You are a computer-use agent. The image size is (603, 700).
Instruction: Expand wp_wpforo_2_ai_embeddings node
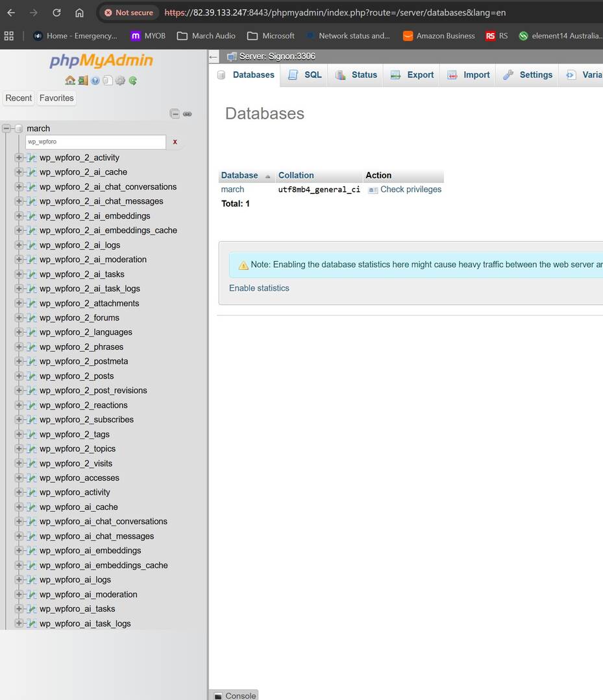[19, 215]
